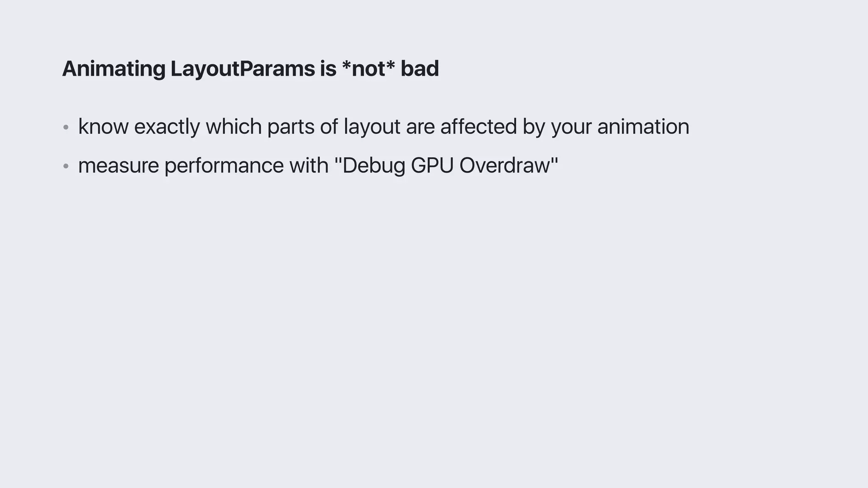Click the word "LayoutParams" in the heading
The width and height of the screenshot is (868, 488).
(x=243, y=69)
